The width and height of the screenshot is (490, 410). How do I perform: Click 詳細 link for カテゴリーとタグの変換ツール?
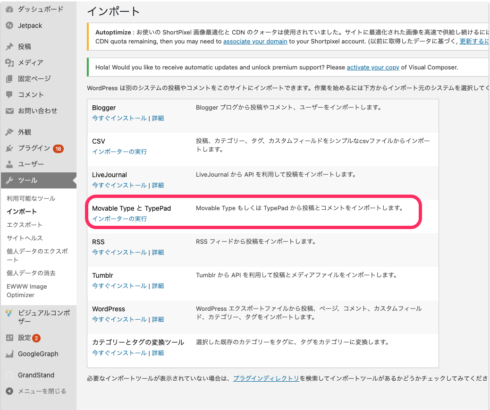click(158, 353)
